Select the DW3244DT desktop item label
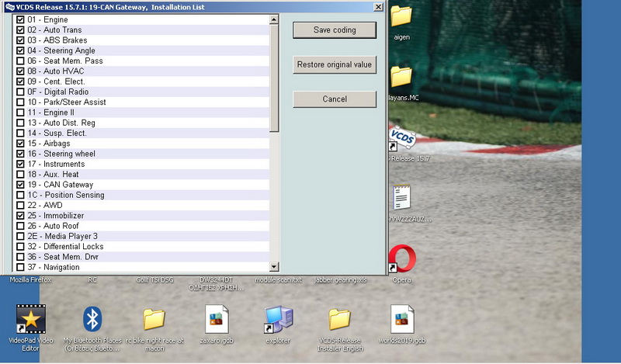 217,283
